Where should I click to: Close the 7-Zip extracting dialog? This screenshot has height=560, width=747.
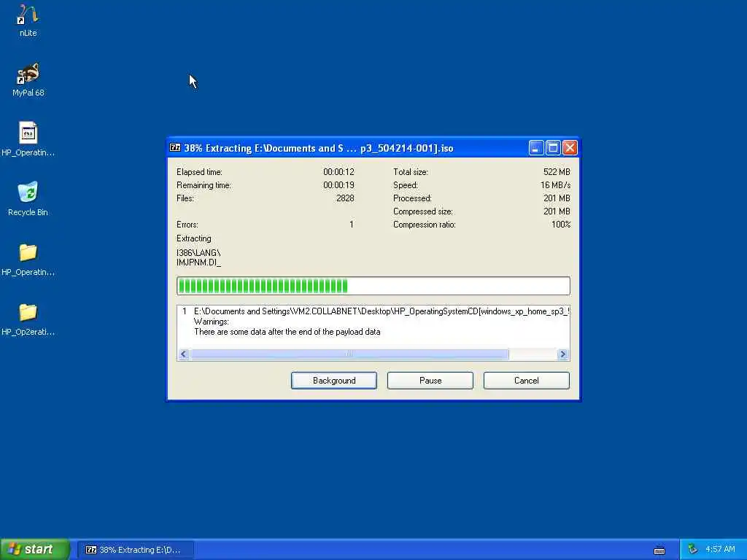click(570, 147)
